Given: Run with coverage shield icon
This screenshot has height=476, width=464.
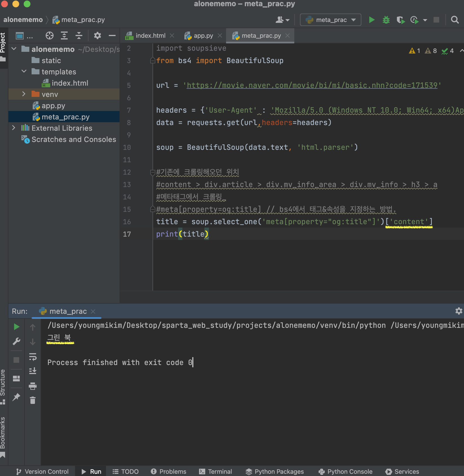Looking at the screenshot, I should (401, 20).
